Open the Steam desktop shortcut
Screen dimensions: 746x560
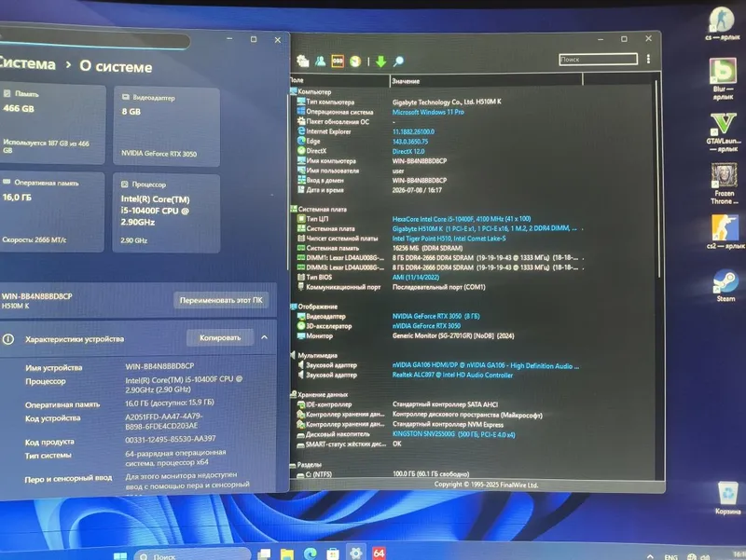pyautogui.click(x=725, y=285)
